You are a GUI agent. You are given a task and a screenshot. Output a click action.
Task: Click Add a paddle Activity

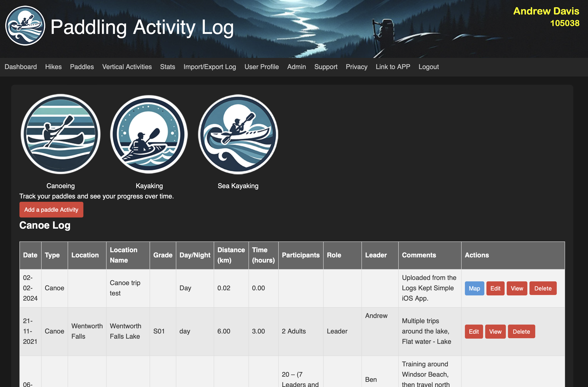click(51, 210)
